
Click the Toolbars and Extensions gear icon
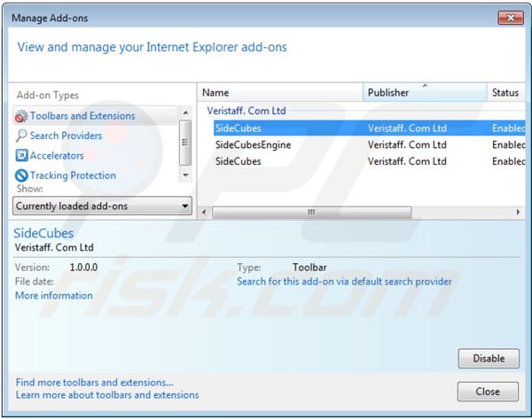coord(21,116)
